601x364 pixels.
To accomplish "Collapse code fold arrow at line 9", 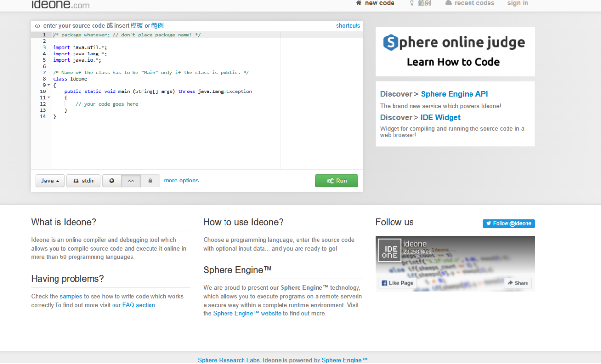I will pos(49,85).
